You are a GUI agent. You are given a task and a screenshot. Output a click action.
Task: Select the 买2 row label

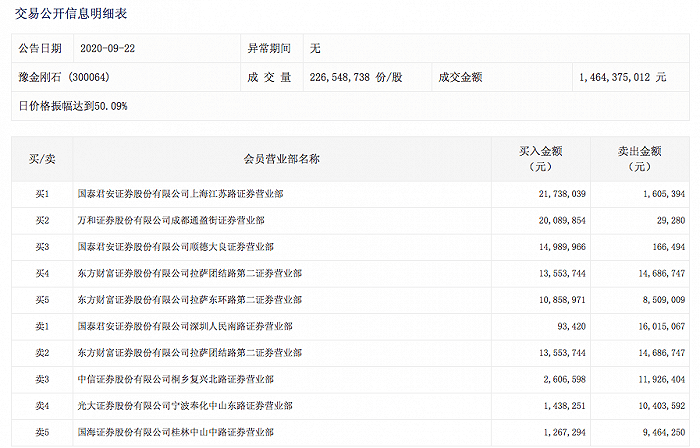click(42, 220)
